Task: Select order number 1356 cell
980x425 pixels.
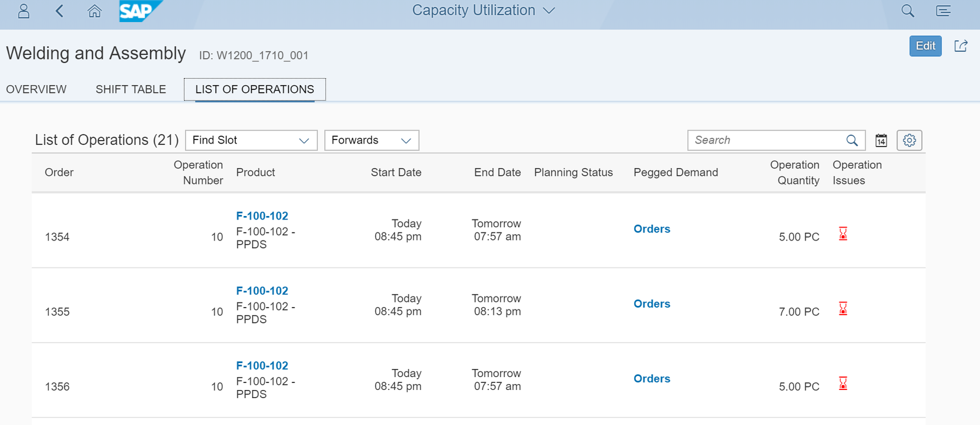Action: pos(57,386)
